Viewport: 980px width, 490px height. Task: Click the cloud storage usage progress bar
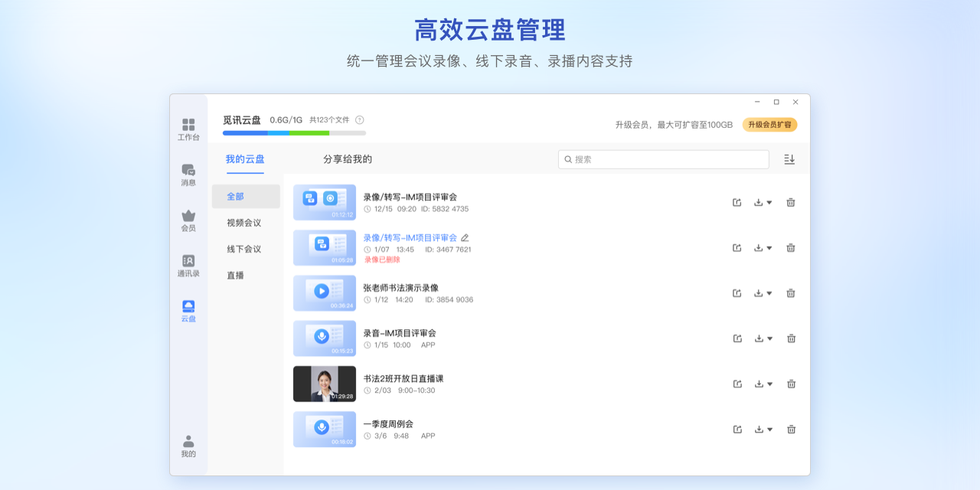click(294, 133)
